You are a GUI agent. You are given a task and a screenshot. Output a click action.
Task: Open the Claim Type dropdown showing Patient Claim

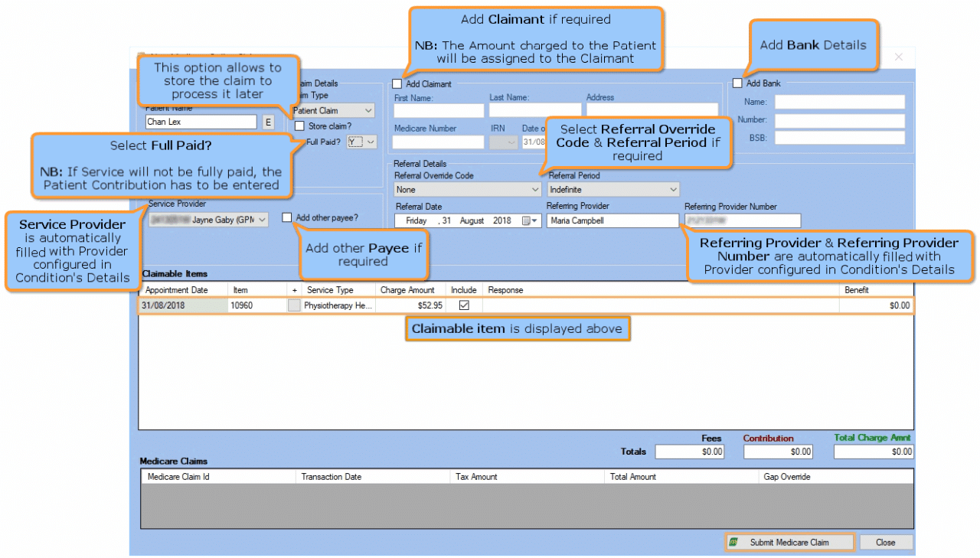pyautogui.click(x=334, y=111)
